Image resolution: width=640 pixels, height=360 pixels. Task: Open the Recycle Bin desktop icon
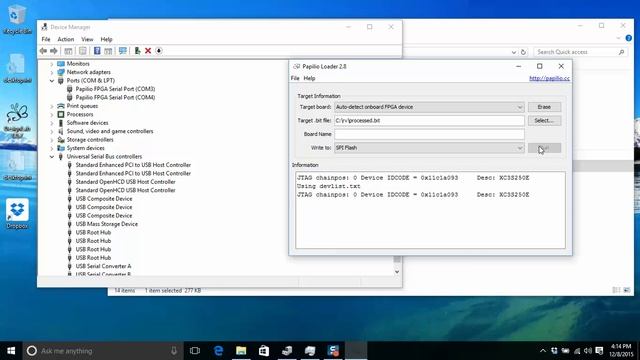coord(17,20)
